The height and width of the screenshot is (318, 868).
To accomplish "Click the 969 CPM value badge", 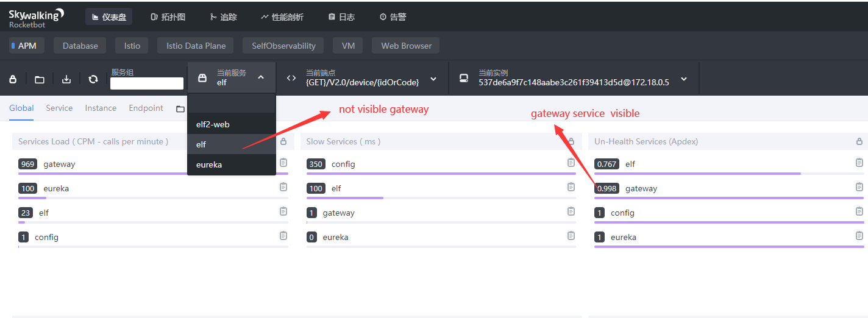I will [x=28, y=164].
